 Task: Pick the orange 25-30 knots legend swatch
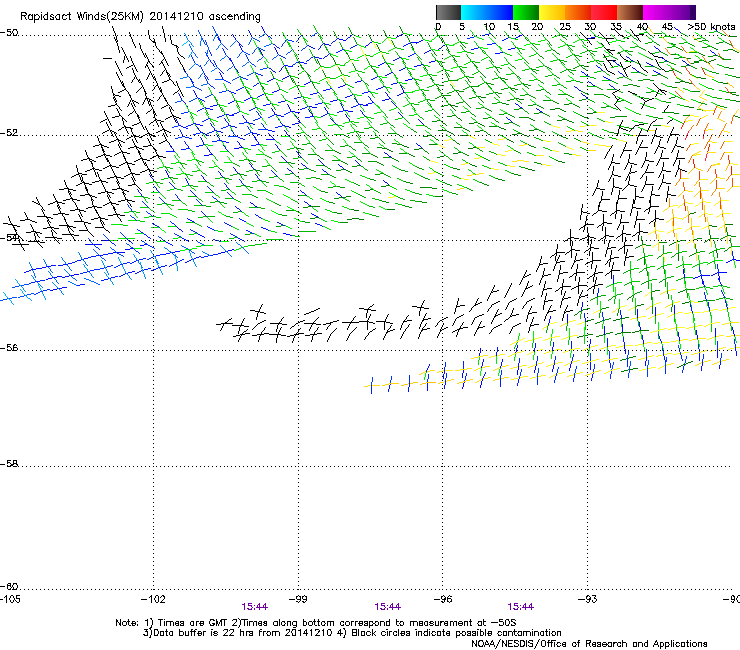pyautogui.click(x=578, y=12)
